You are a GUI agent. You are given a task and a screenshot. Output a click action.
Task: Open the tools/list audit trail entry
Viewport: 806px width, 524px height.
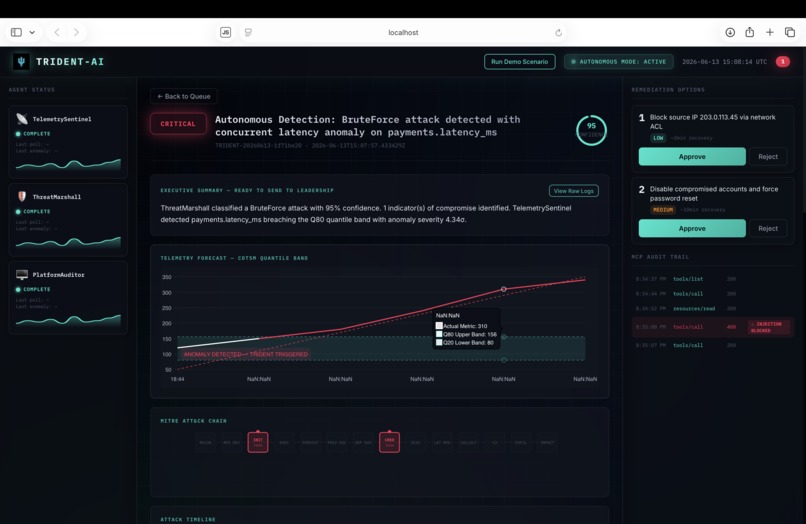pos(712,279)
